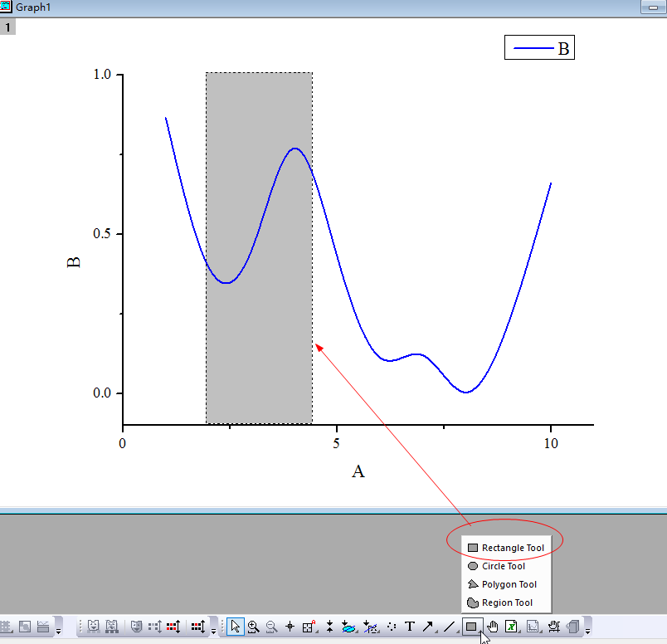Image resolution: width=667 pixels, height=644 pixels.
Task: Choose Polygon Tool from the flyout menu
Action: click(506, 584)
